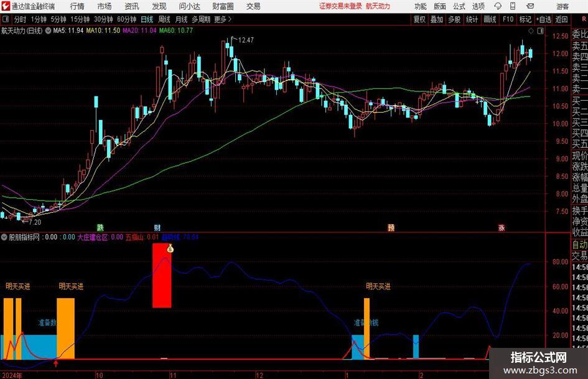Open the mail envelope icon

(x=530, y=6)
